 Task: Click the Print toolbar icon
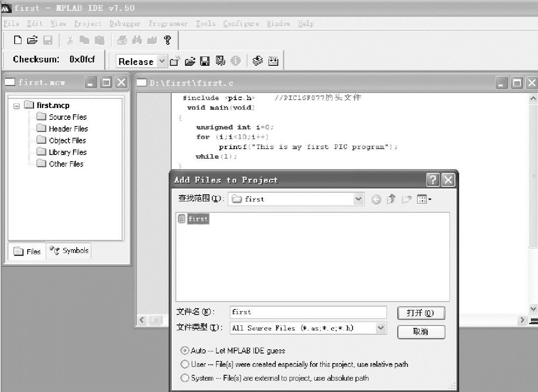122,40
